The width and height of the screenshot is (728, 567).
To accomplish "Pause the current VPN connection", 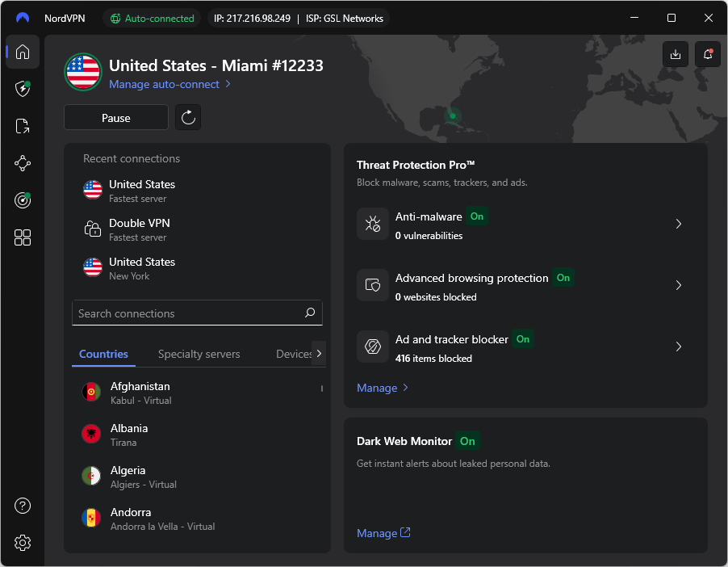I will tap(115, 117).
